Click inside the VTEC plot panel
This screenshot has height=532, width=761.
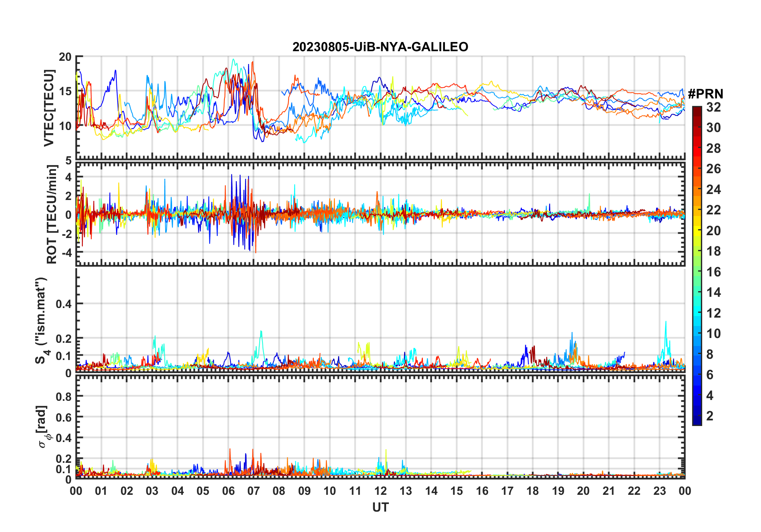click(380, 108)
